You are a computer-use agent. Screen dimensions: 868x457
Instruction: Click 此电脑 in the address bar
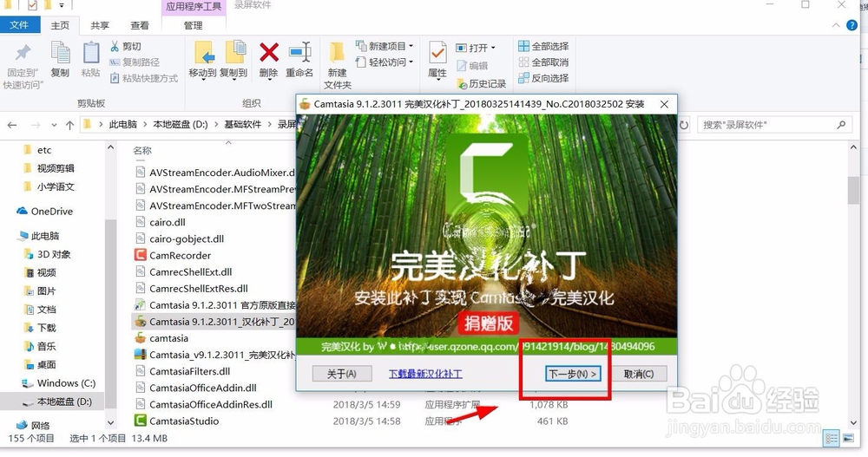[x=123, y=125]
